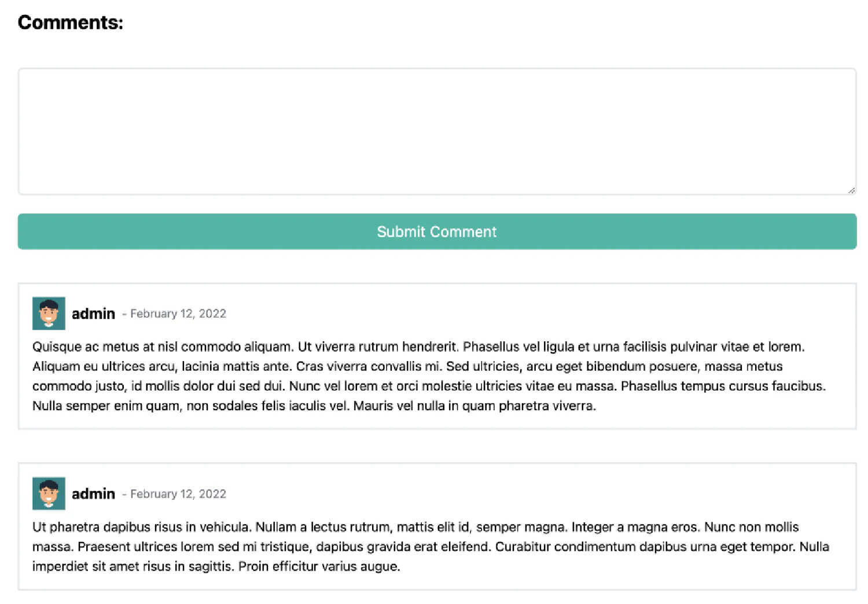
Task: Click the admin avatar on the Ut pharetra comment
Action: 49,493
